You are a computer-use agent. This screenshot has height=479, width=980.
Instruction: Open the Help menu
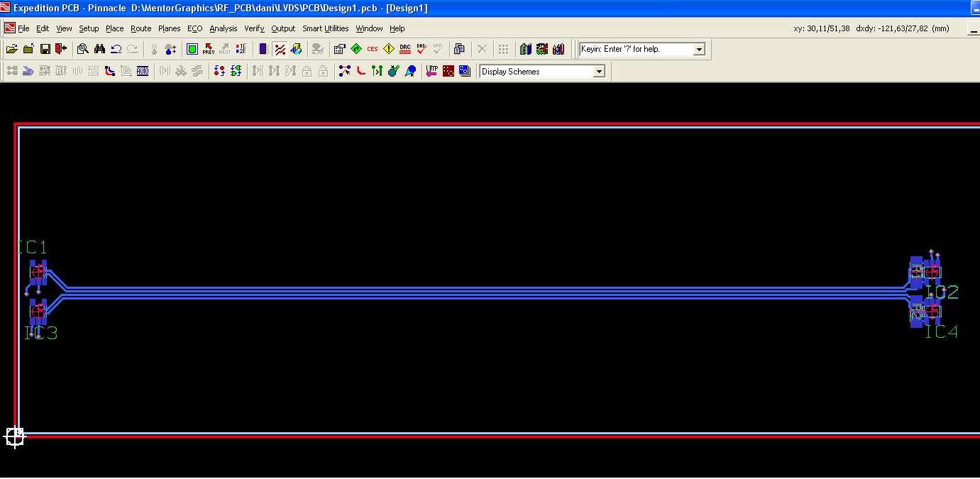coord(397,28)
